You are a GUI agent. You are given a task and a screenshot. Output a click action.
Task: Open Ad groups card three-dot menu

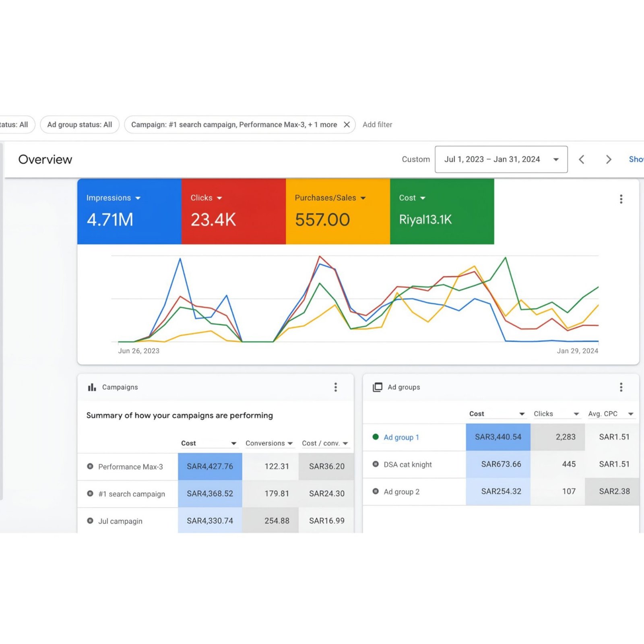(621, 387)
